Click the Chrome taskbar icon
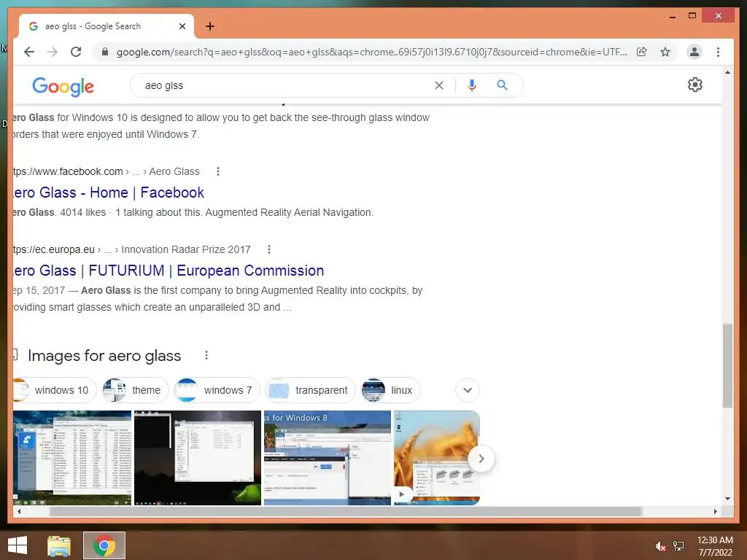Viewport: 747px width, 560px height. pos(104,545)
